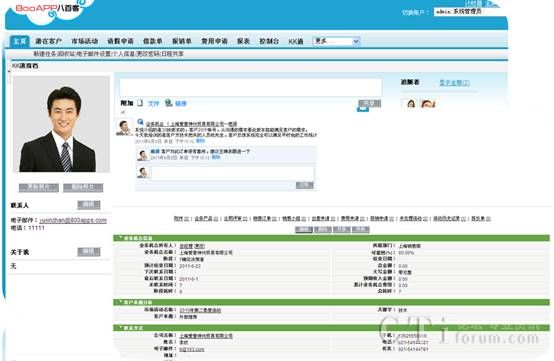Open the 日程共享 submenu link

click(x=172, y=54)
